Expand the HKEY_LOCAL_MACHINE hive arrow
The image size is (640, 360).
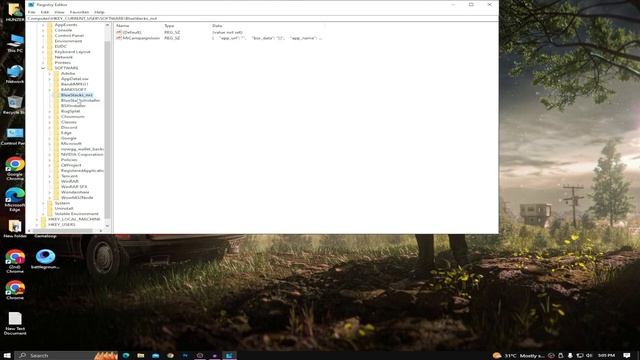pos(37,219)
